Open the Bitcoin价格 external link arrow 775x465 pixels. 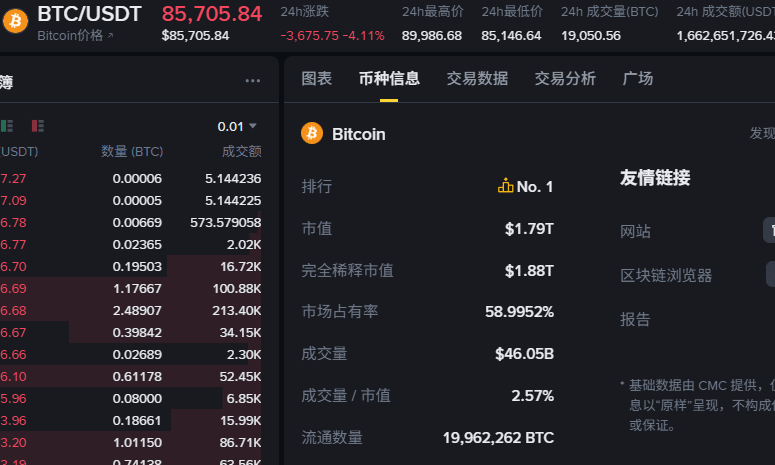point(111,36)
